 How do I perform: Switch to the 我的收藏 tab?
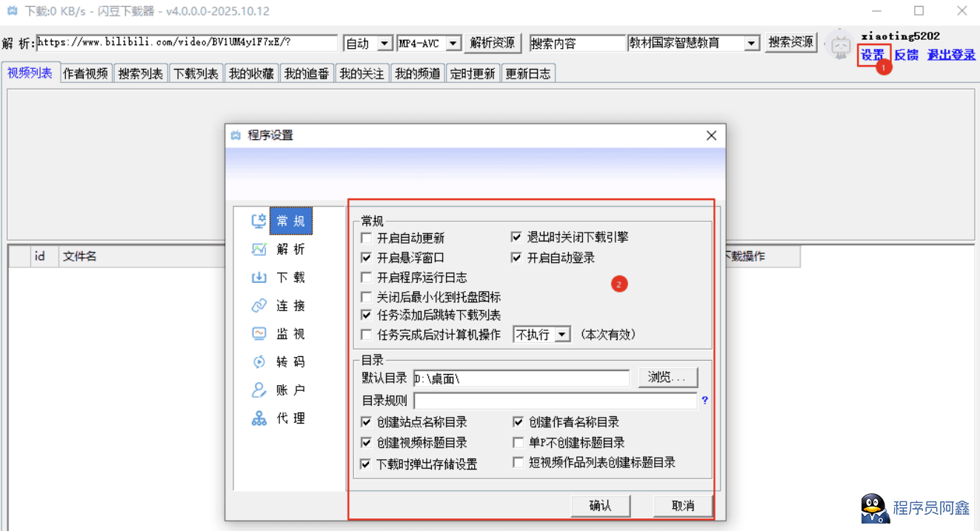(251, 73)
